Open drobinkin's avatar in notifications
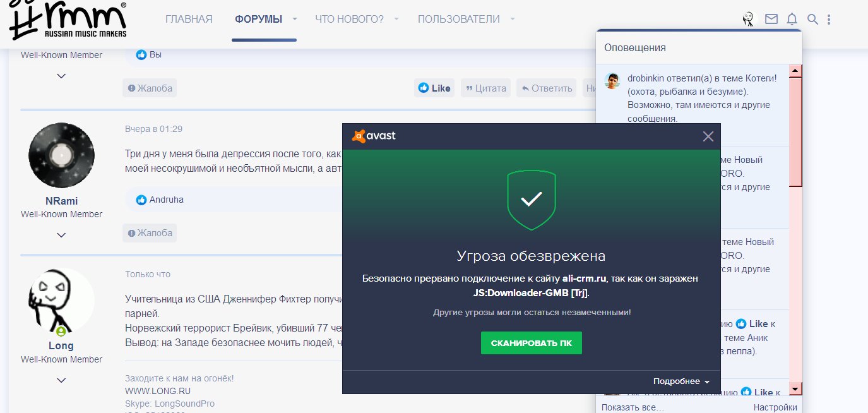868x413 pixels. (x=612, y=81)
